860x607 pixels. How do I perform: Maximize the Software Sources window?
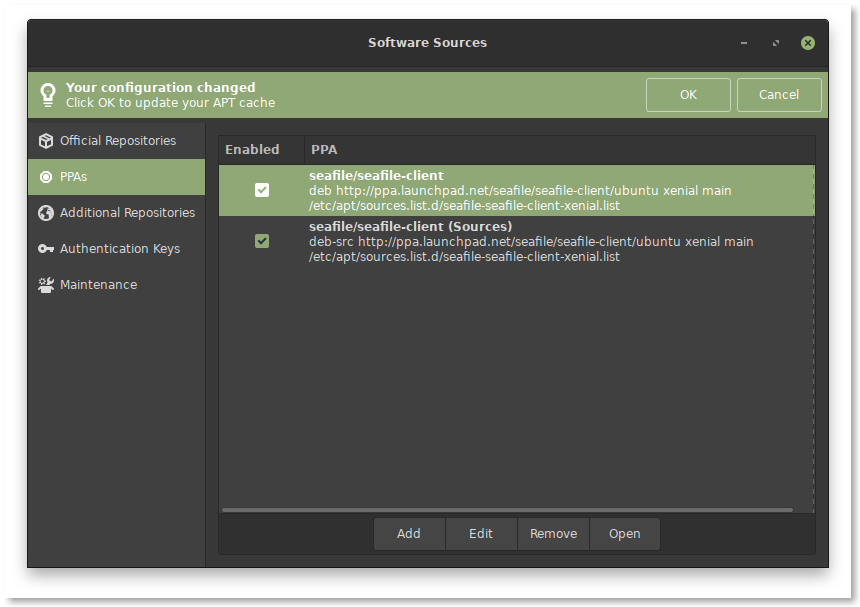[776, 43]
